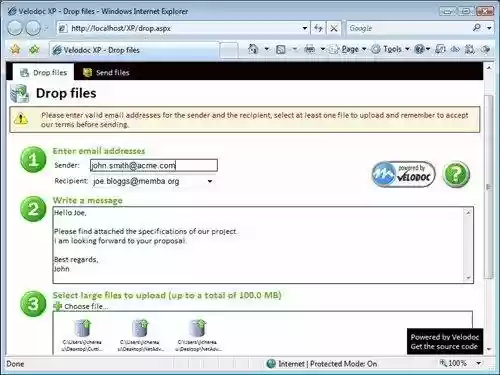Click Powered by Velodoc link

pos(445,337)
